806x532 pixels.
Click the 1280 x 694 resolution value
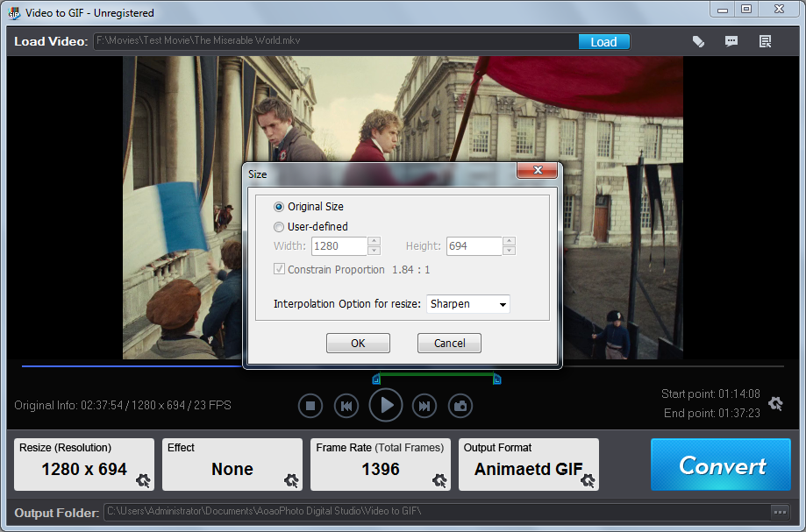(x=84, y=469)
